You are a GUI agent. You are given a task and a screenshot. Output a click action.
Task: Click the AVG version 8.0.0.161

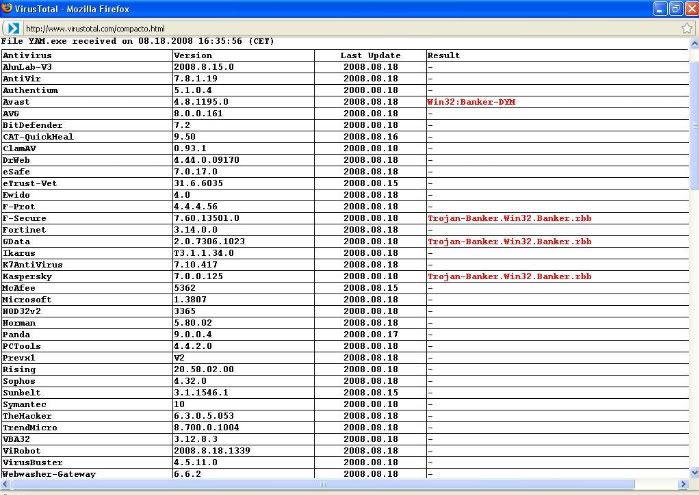198,113
